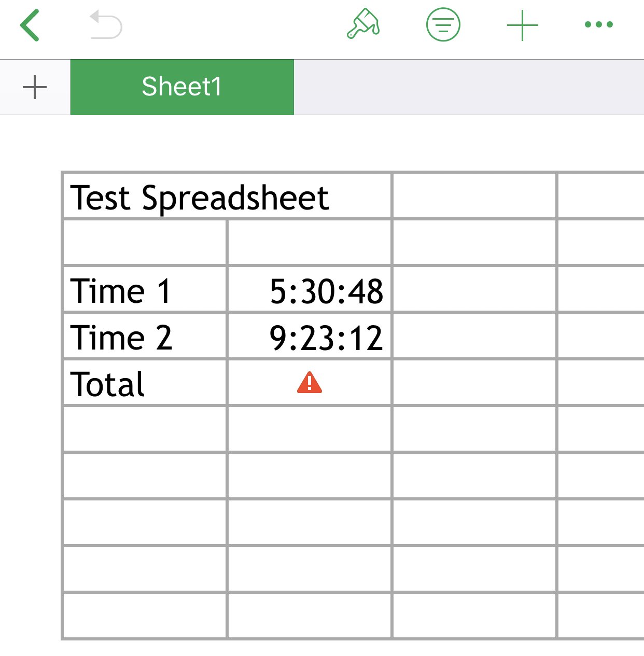Tap the green plus insert icon
The width and height of the screenshot is (644, 656).
point(522,25)
